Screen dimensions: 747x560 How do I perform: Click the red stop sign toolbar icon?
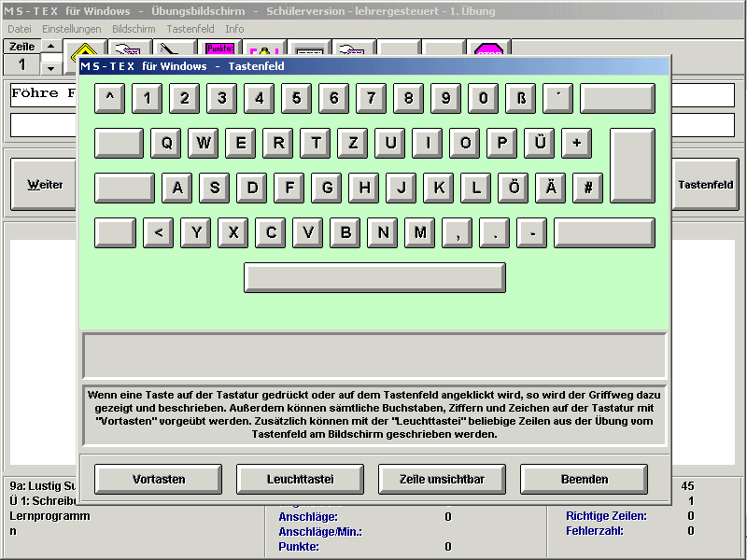(487, 49)
